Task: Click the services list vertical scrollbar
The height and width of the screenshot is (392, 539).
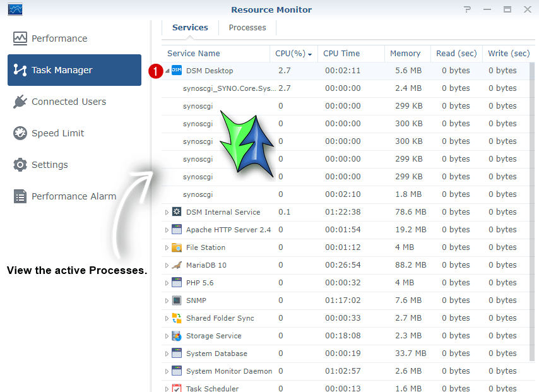Action: pos(532,212)
